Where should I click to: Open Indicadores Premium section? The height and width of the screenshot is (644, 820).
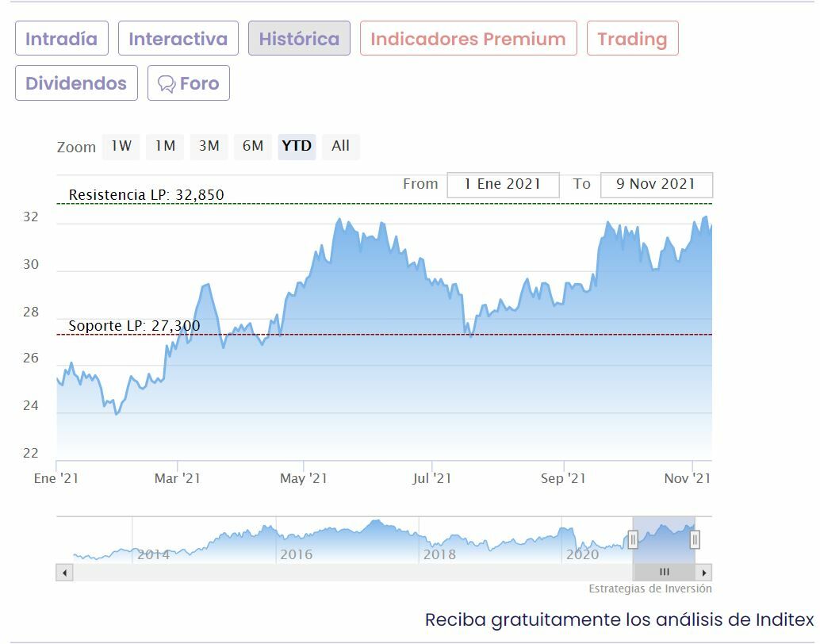pyautogui.click(x=468, y=39)
